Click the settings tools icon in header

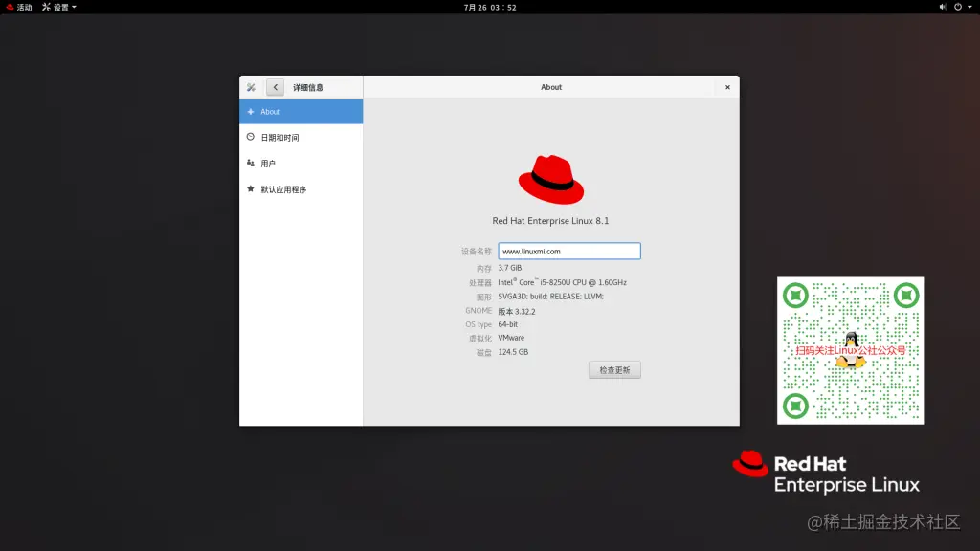[252, 87]
